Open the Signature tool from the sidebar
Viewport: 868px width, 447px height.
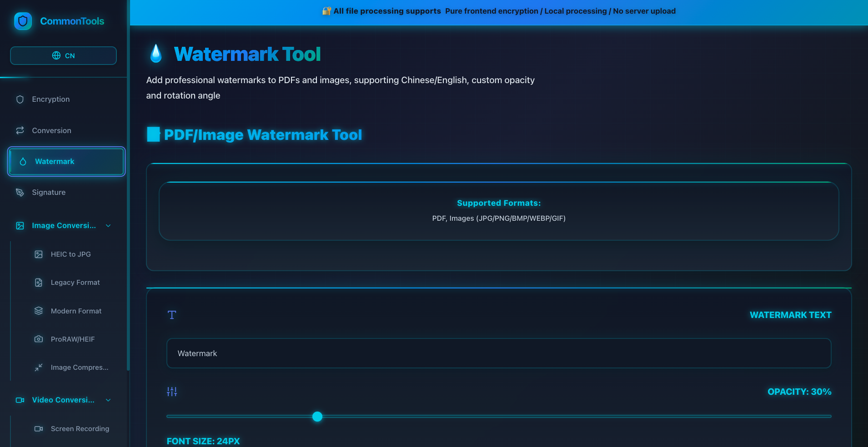coord(48,192)
